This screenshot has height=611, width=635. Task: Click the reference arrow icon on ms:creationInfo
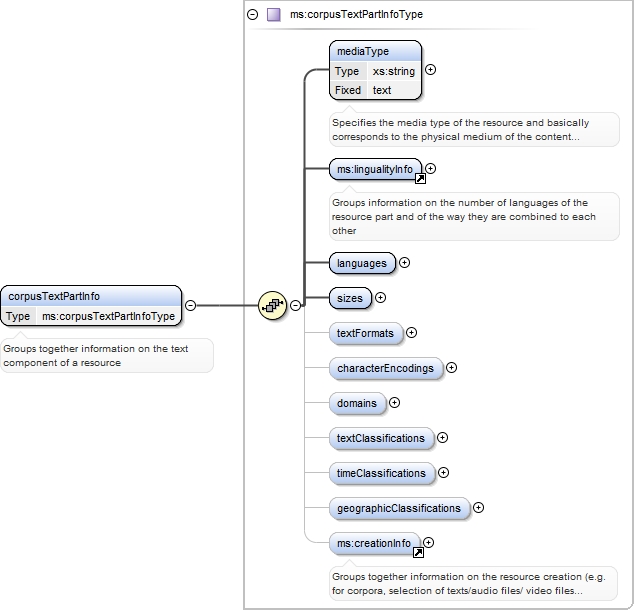418,552
